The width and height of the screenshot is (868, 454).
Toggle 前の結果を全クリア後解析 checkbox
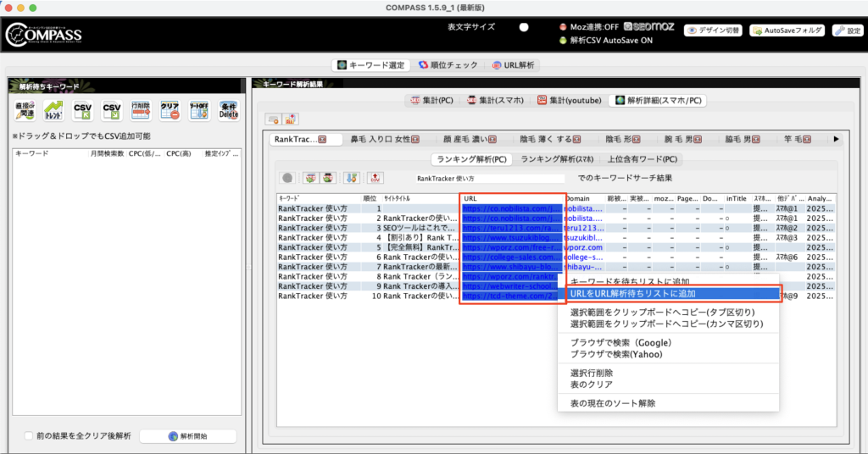click(x=29, y=436)
